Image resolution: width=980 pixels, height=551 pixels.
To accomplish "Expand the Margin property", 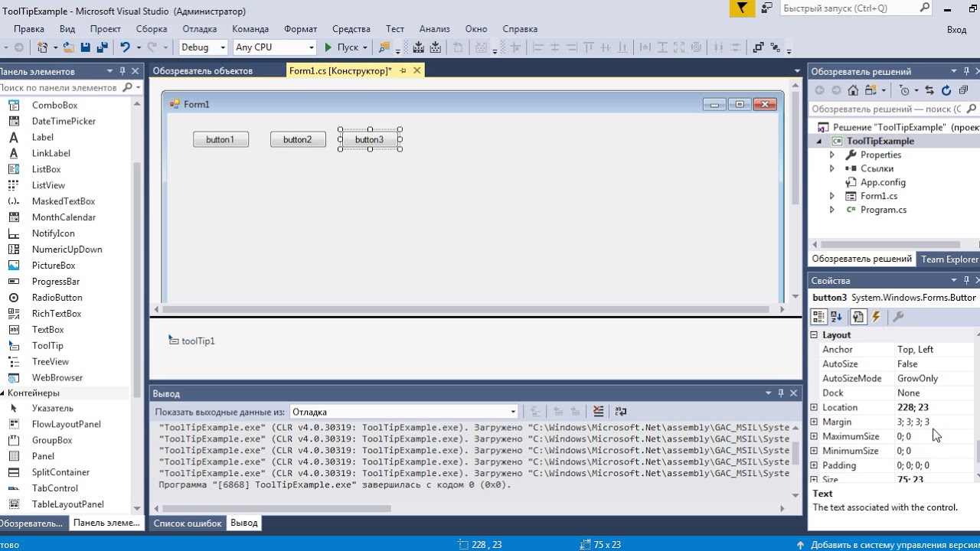I will (814, 422).
